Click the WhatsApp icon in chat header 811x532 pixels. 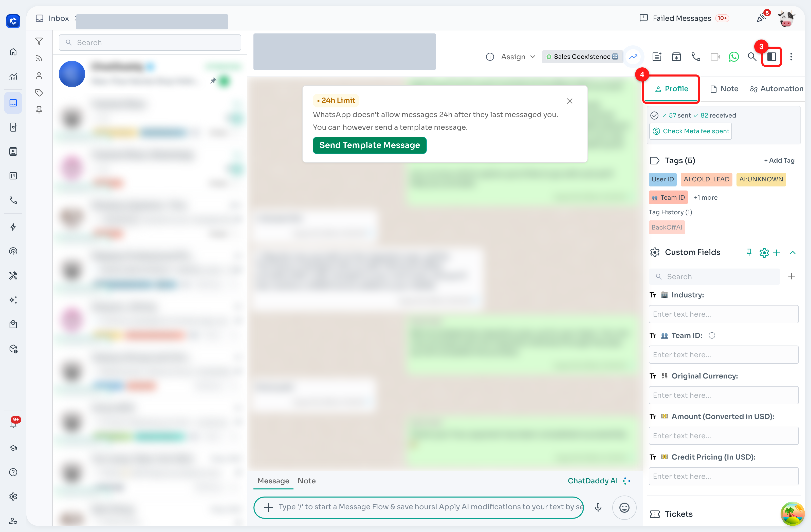coord(734,56)
